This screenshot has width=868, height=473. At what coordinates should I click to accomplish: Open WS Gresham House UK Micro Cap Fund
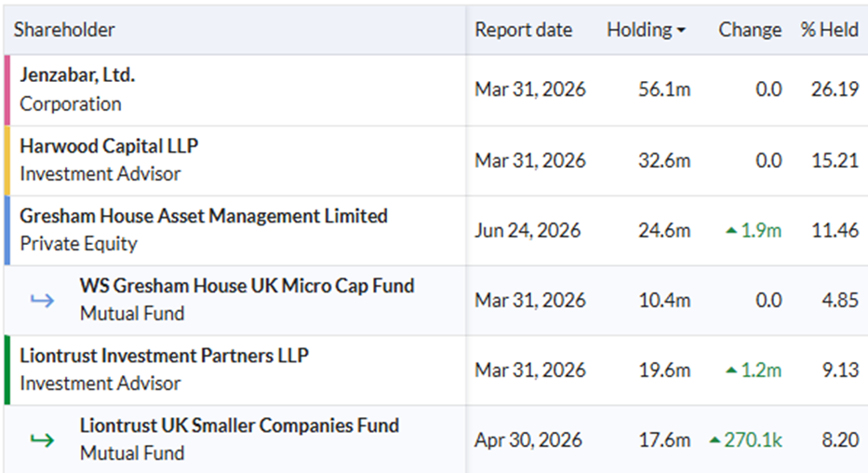coord(247,286)
